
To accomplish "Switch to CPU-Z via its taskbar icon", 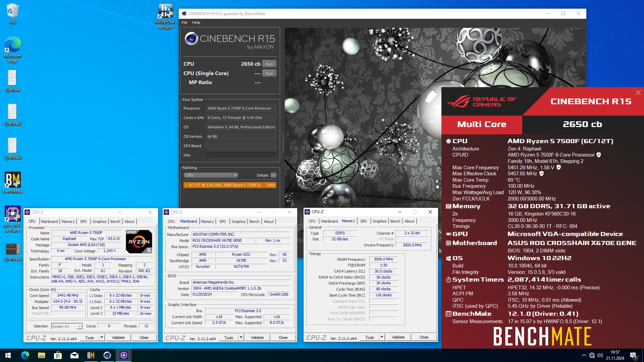I will click(x=123, y=355).
